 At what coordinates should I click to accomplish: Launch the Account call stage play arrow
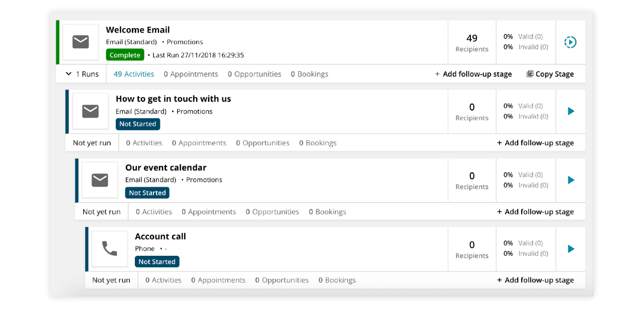[x=570, y=248]
